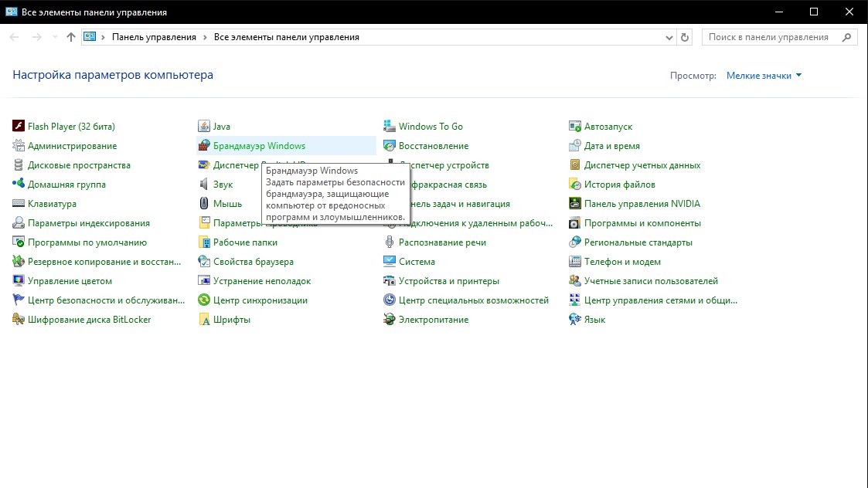868x488 pixels.
Task: Open the Просмотр: Мелкие значки dropdown
Action: [x=764, y=75]
